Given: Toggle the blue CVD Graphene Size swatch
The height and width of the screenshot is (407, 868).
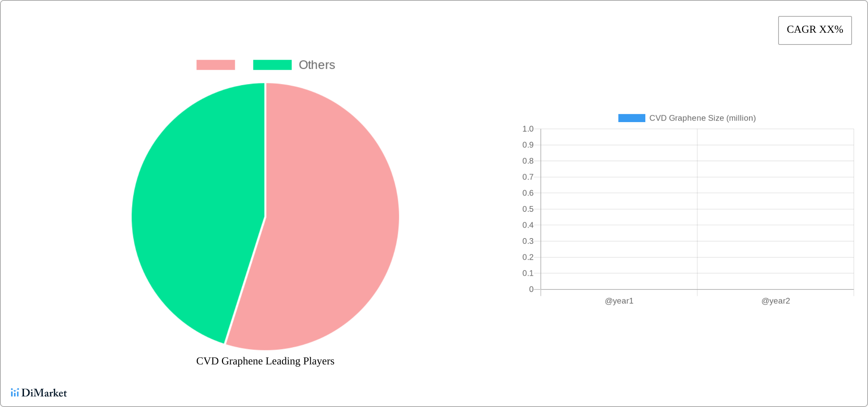Looking at the screenshot, I should click(x=631, y=118).
